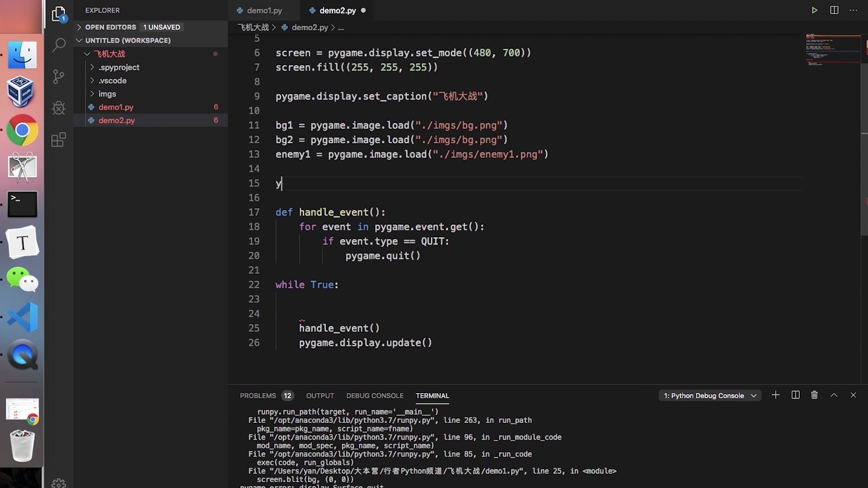Click the split editor icon
This screenshot has height=488, width=868.
click(834, 9)
